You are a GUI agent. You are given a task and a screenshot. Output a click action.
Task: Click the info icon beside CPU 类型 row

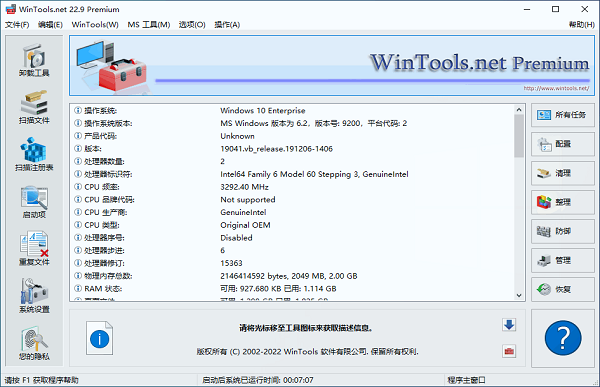tap(78, 225)
